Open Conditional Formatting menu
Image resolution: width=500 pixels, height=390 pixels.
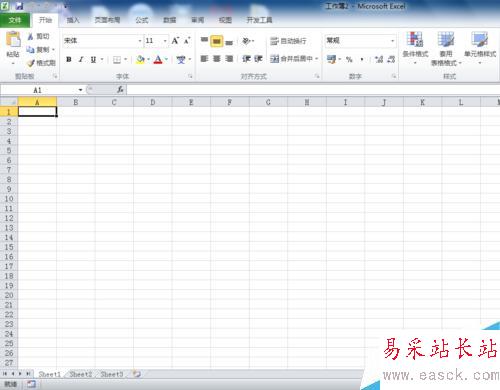coord(415,48)
